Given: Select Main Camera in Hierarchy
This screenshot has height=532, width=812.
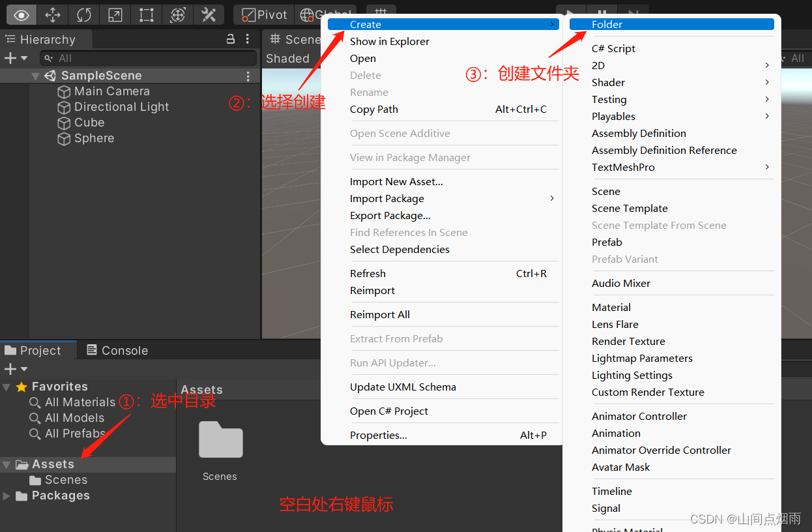Looking at the screenshot, I should [x=112, y=91].
